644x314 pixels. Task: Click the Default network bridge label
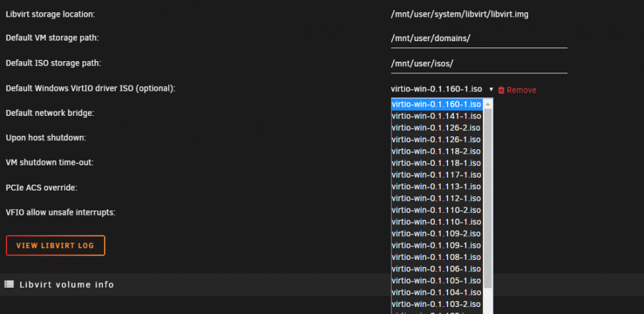click(x=50, y=113)
